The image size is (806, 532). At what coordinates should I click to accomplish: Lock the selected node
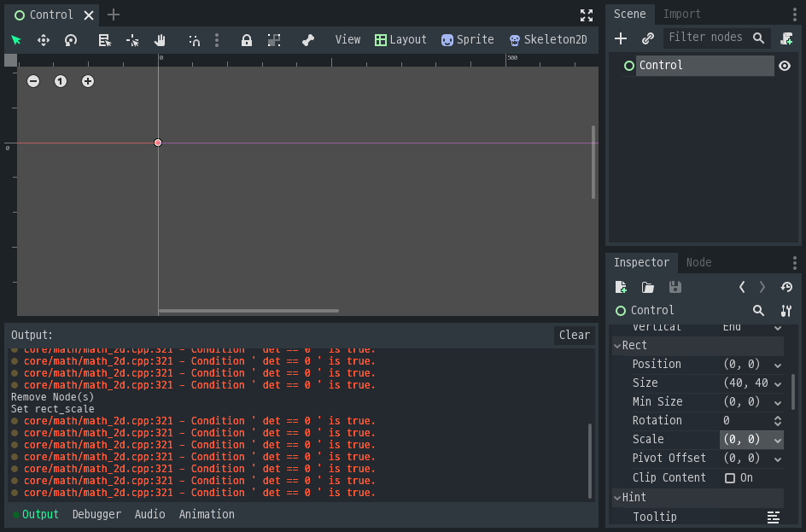(247, 39)
